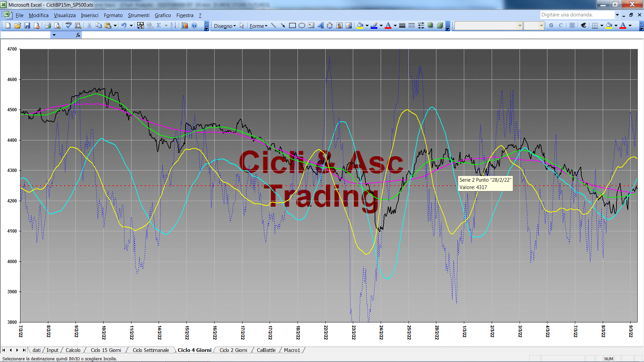
Task: Choose Arrow Style
Action: (x=421, y=25)
